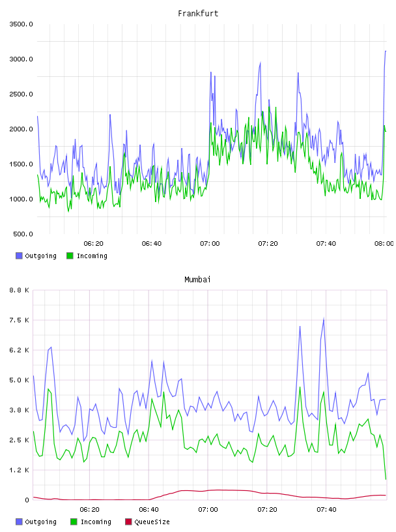Click the 3500.0 y-axis label in Frankfurt chart
396x532 pixels.
tap(21, 24)
